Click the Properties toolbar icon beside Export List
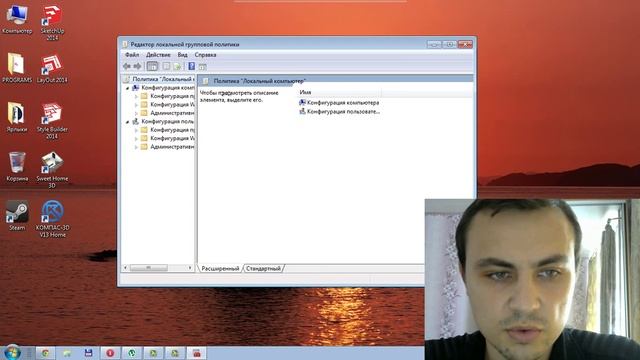 (166, 66)
